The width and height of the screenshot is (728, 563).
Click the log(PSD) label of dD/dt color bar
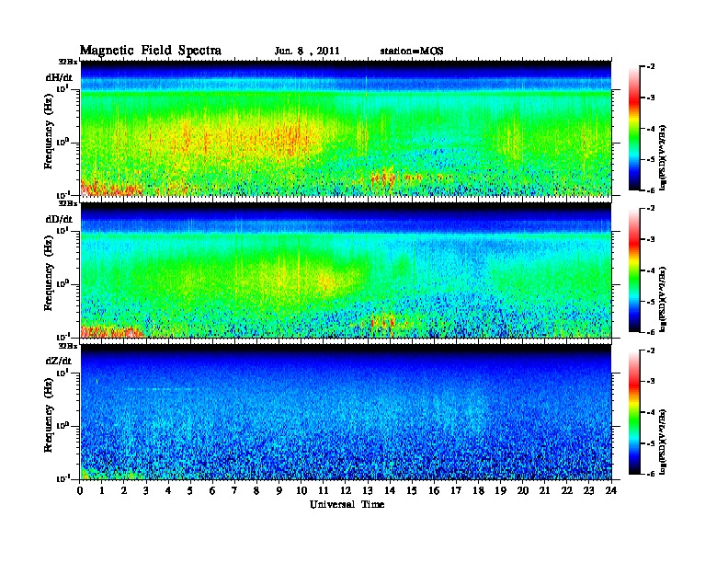coord(663,300)
